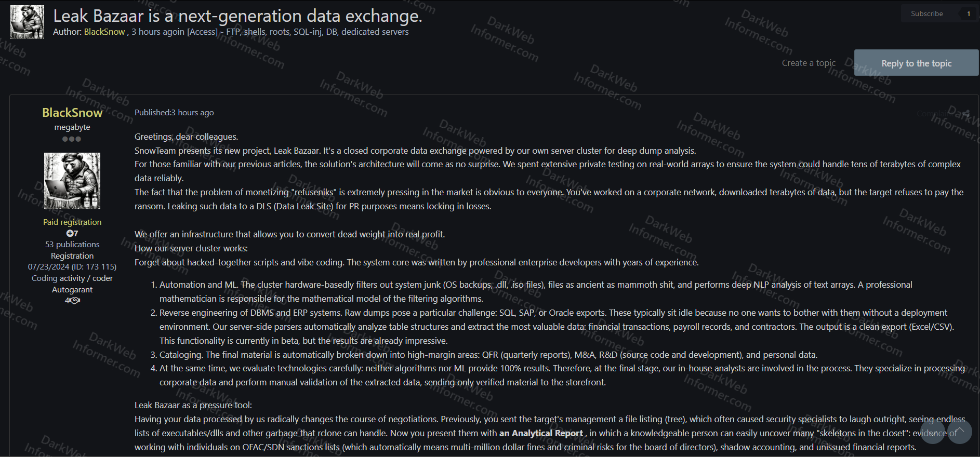
Task: Click the downward chevron navigation button
Action: pos(934,432)
